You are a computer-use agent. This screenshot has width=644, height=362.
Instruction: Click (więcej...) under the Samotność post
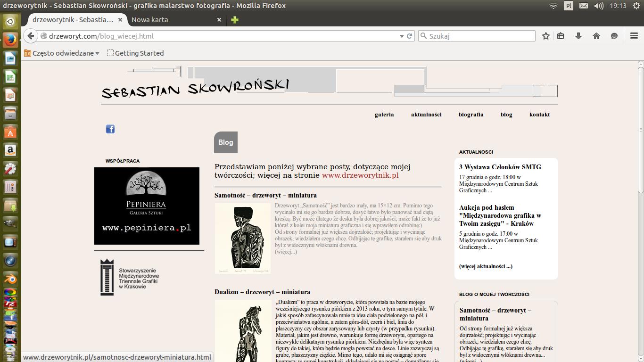tap(286, 252)
